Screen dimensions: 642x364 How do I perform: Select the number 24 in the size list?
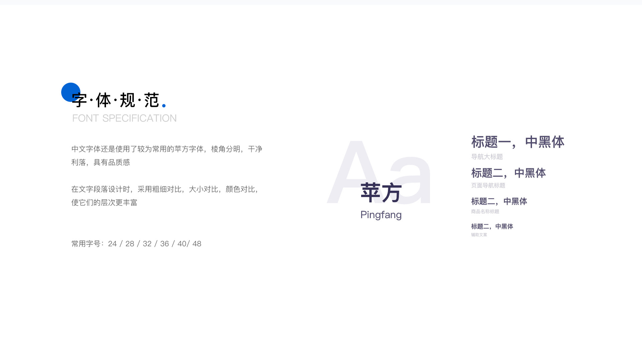(x=112, y=244)
